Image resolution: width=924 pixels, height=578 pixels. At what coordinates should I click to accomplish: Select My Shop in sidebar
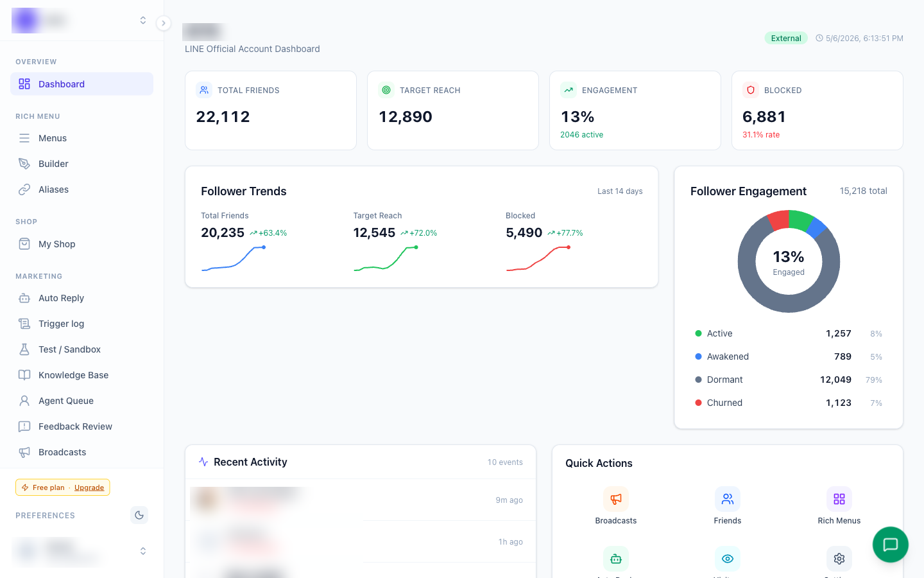point(81,244)
